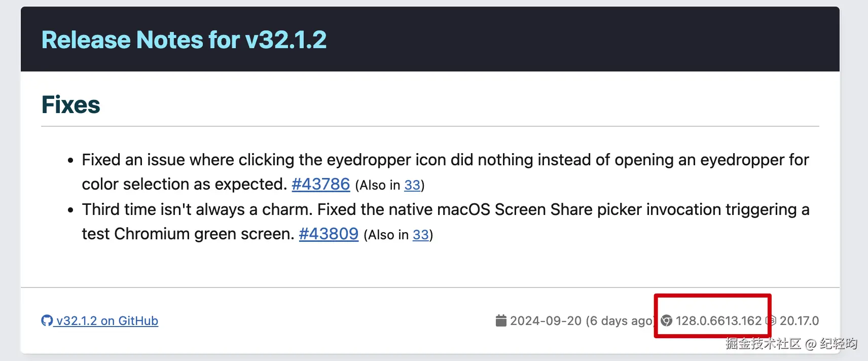The height and width of the screenshot is (361, 868).
Task: Click the 2024-09-20 release date text
Action: click(x=546, y=321)
